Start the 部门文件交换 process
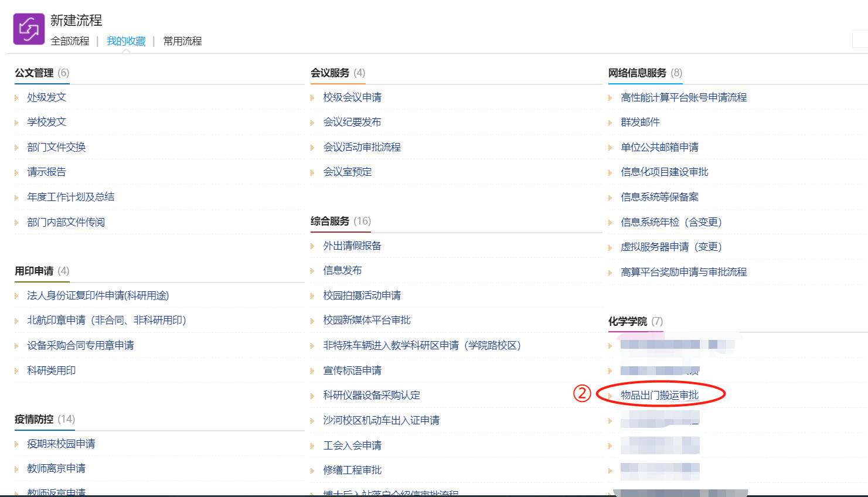The image size is (868, 497). pyautogui.click(x=56, y=147)
